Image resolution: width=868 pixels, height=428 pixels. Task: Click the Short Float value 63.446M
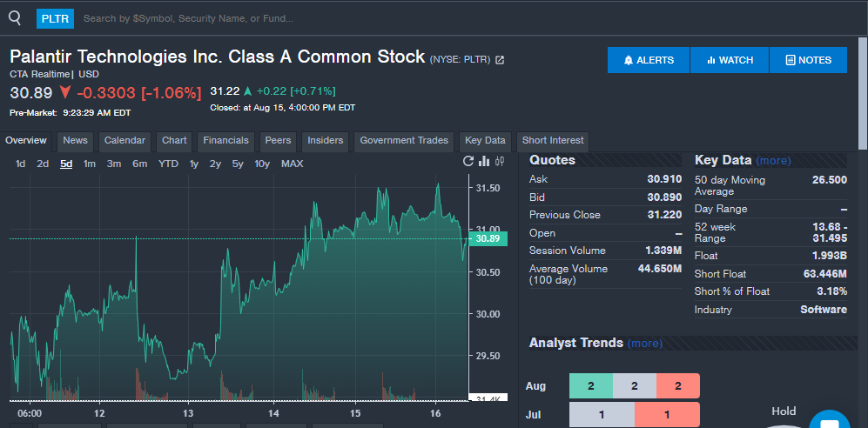click(x=824, y=274)
